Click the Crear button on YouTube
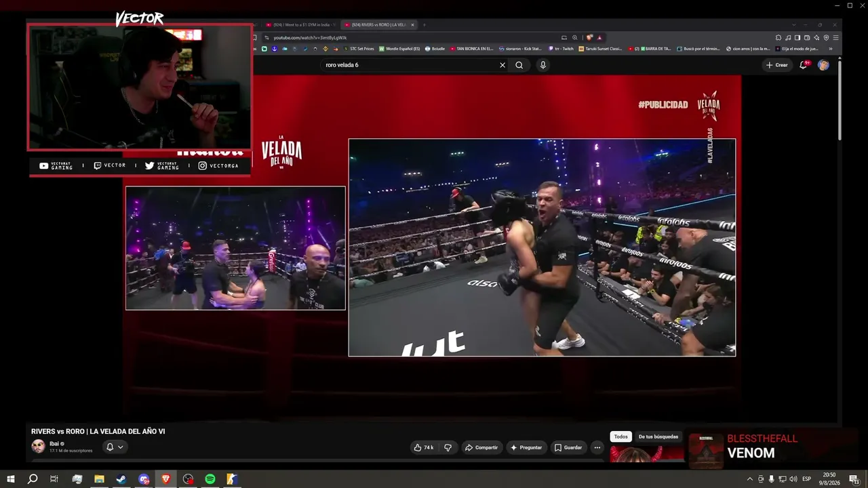The height and width of the screenshot is (488, 868). pyautogui.click(x=776, y=65)
